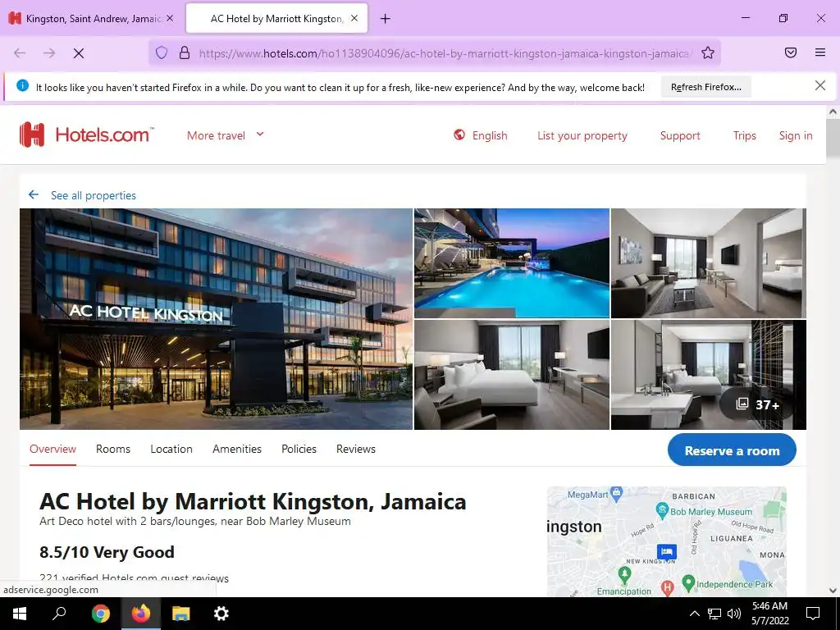This screenshot has width=840, height=630.
Task: Open the Support link
Action: 680,135
